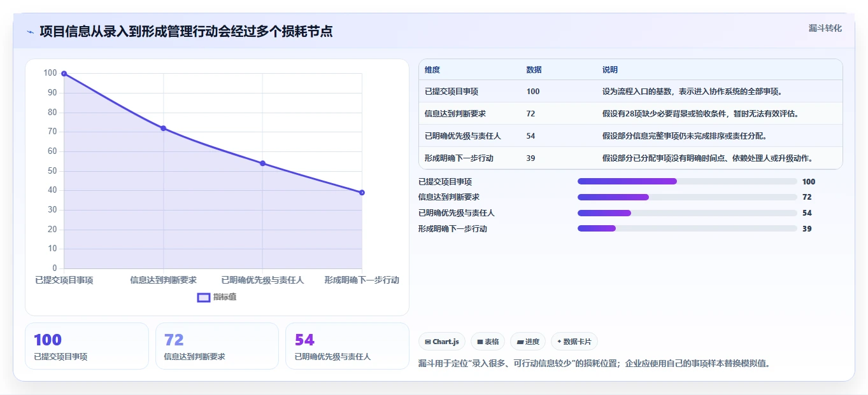Click the 指标值 legend label
Viewport: 868px width, 395px height.
point(225,297)
